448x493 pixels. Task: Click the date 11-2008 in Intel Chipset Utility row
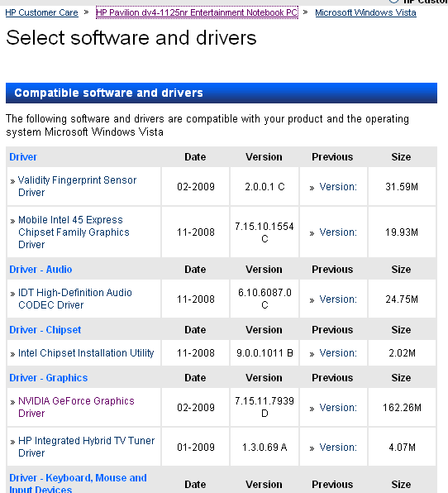point(196,353)
